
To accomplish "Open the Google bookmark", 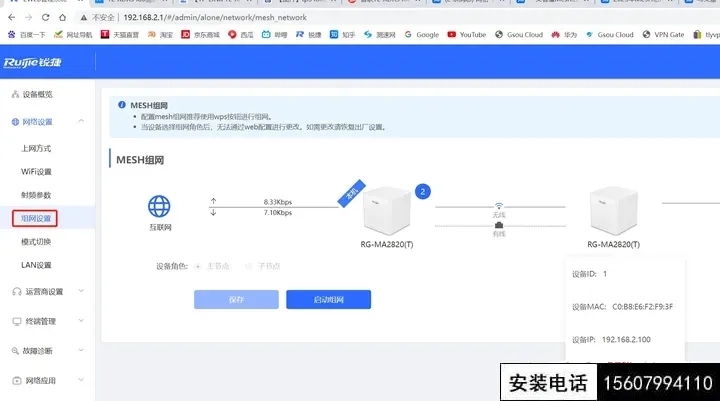I will tap(422, 34).
